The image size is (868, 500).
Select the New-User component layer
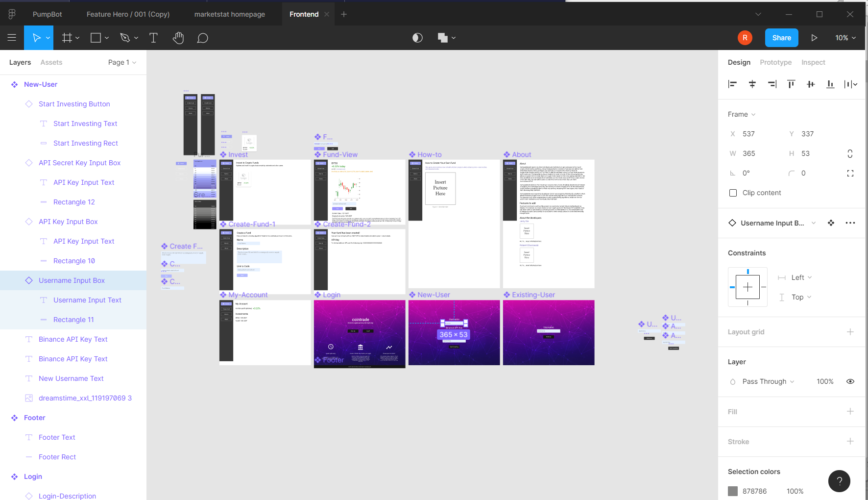click(x=73, y=84)
